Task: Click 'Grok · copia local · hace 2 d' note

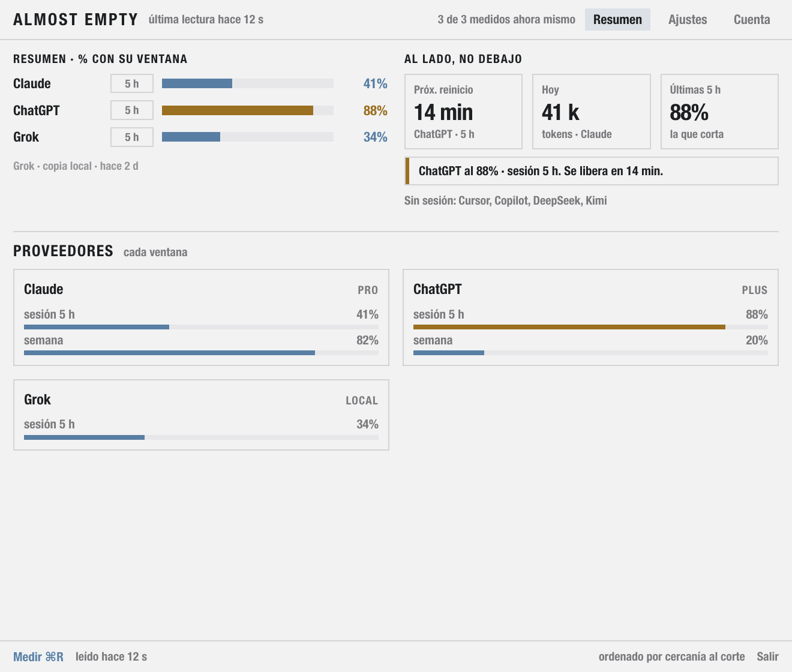Action: click(x=76, y=166)
